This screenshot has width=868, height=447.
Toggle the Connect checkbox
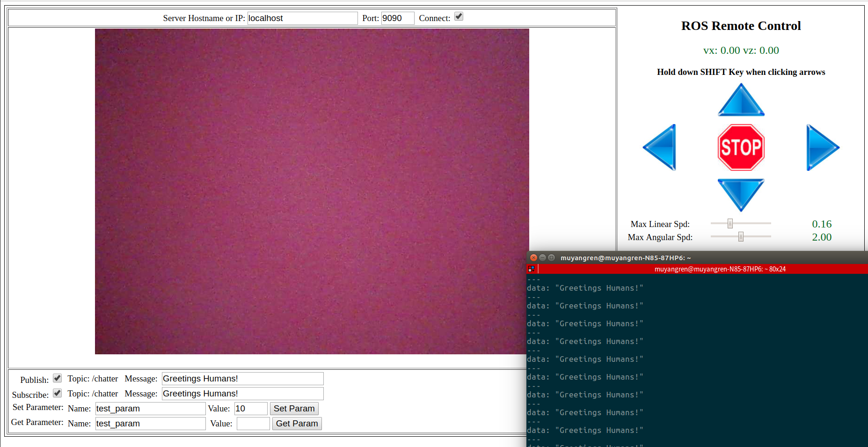click(x=459, y=16)
